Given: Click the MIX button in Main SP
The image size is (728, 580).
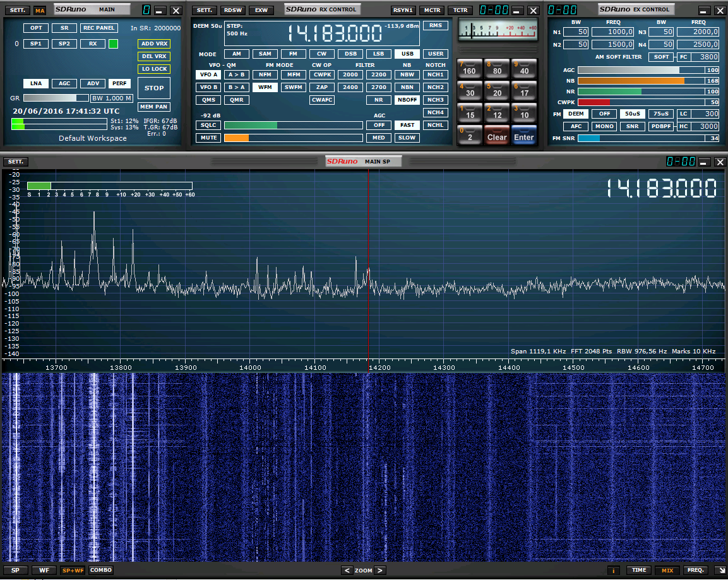Looking at the screenshot, I should (x=667, y=571).
